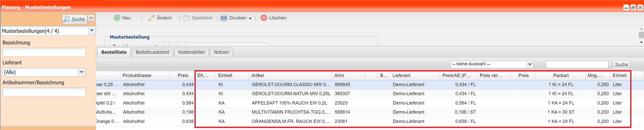
Task: Switch to the Bestellzusatztext tab
Action: (152, 52)
